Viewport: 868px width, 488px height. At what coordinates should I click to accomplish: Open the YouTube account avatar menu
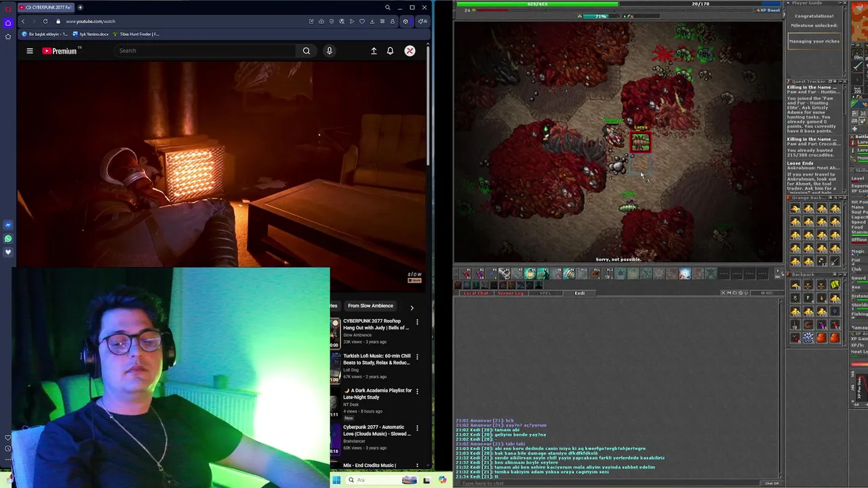[x=410, y=51]
